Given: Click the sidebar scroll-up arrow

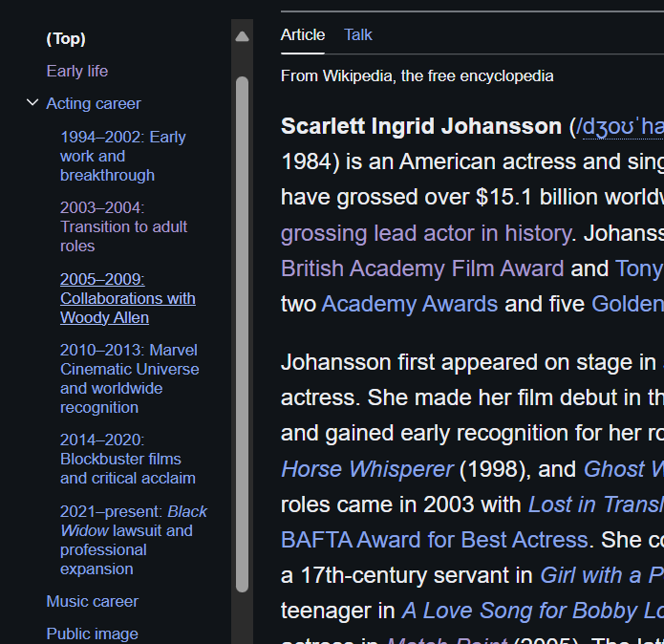Looking at the screenshot, I should [x=242, y=36].
